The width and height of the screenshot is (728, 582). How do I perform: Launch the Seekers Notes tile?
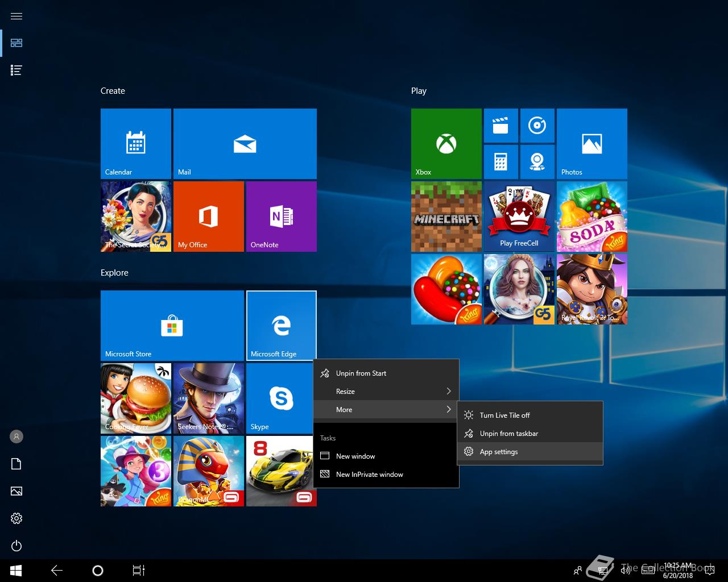coord(209,398)
